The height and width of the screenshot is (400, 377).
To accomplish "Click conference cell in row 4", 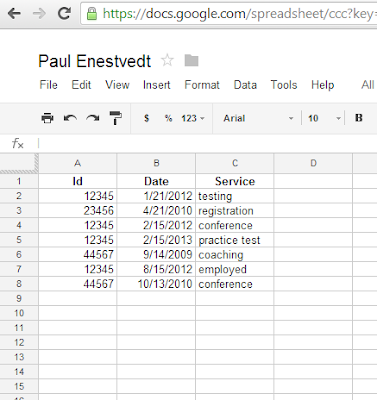I will pos(235,225).
